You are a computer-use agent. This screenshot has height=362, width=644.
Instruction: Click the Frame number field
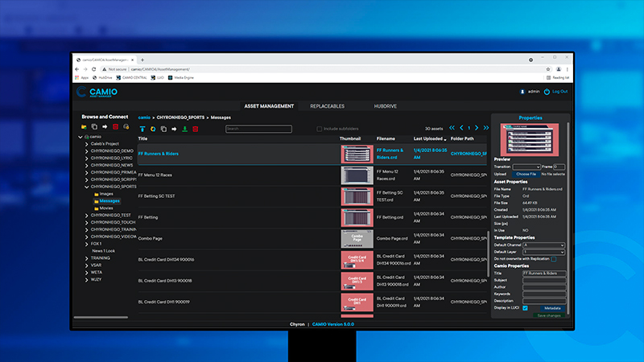[559, 167]
